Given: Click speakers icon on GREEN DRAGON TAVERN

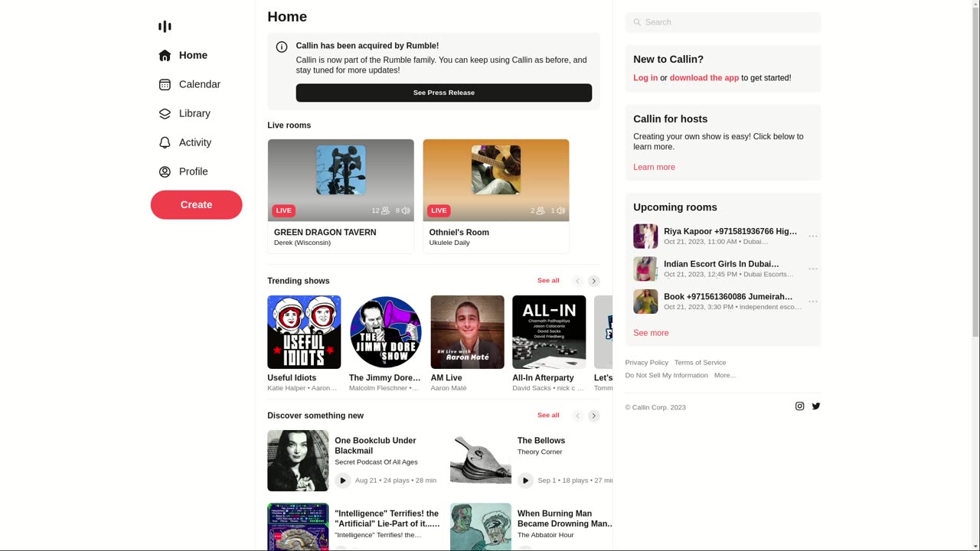Looking at the screenshot, I should click(406, 210).
